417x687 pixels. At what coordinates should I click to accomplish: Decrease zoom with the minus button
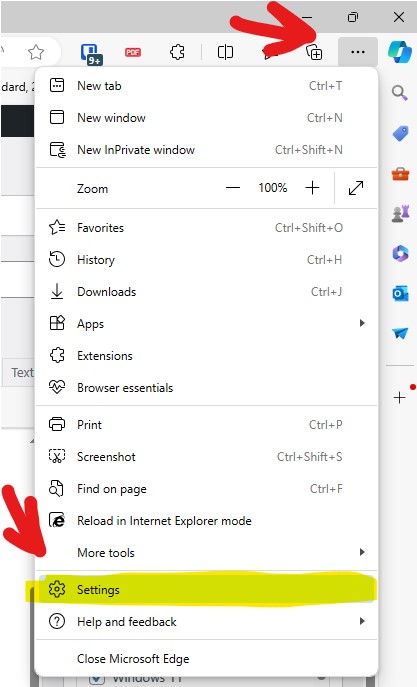(233, 188)
